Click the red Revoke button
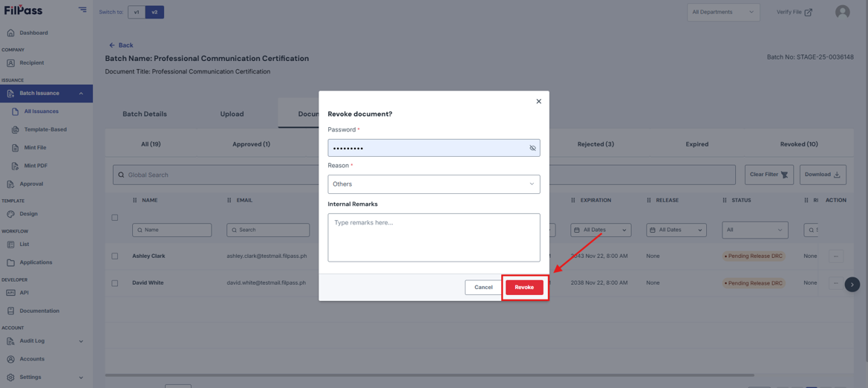This screenshot has height=388, width=868. coord(524,287)
